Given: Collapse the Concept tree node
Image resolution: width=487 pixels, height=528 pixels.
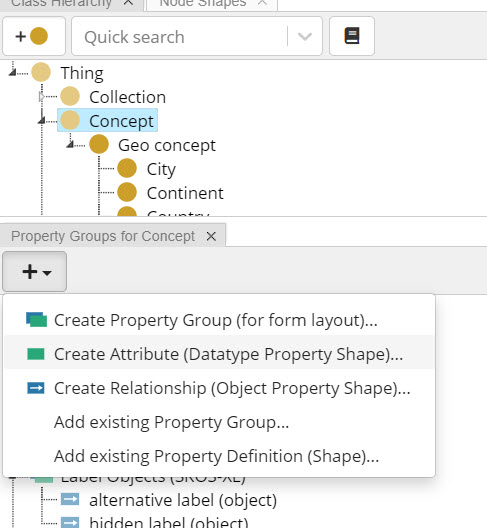Looking at the screenshot, I should (x=41, y=120).
